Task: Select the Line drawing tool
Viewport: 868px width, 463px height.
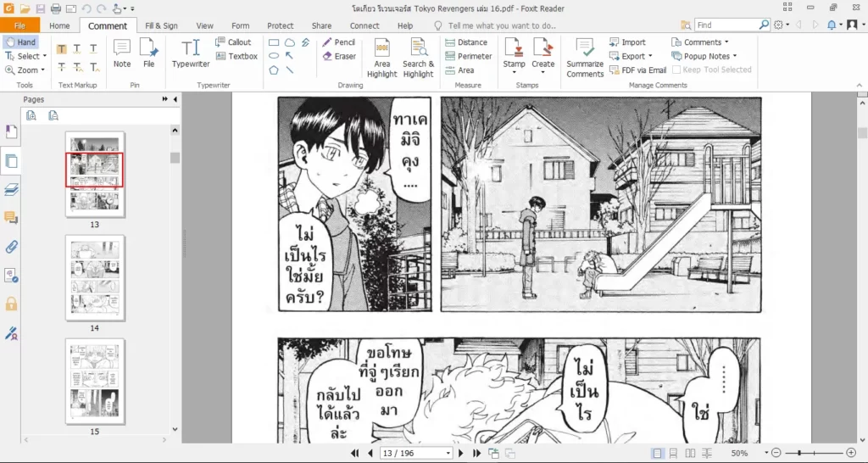Action: [x=290, y=70]
